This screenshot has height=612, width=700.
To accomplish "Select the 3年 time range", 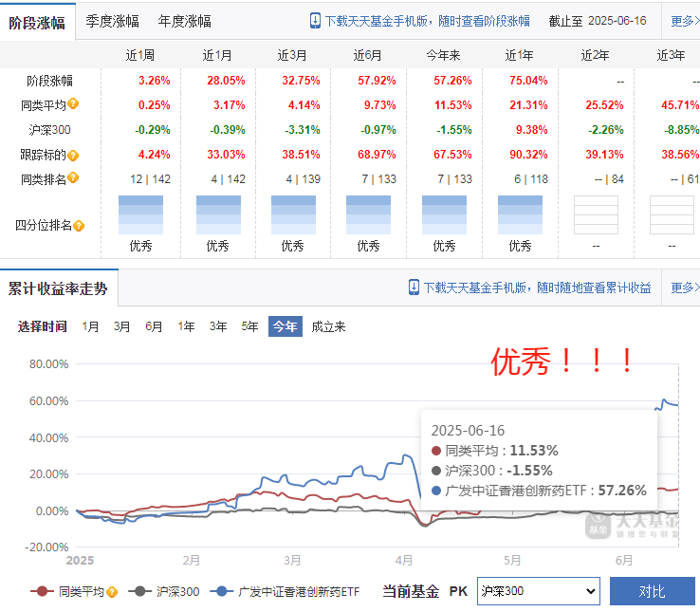I will tap(218, 326).
